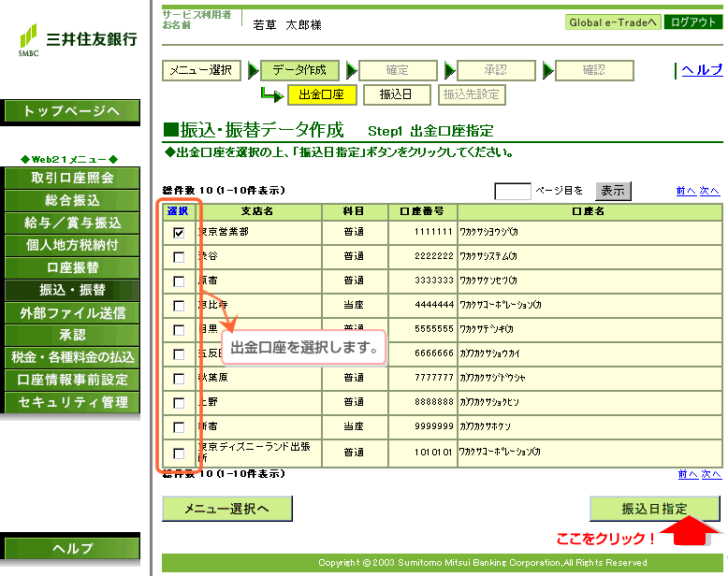Click 確認 step box

tap(594, 70)
